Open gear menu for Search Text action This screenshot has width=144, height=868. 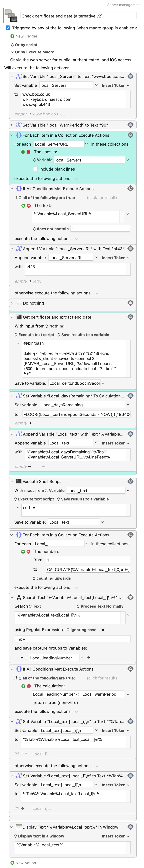(x=130, y=597)
